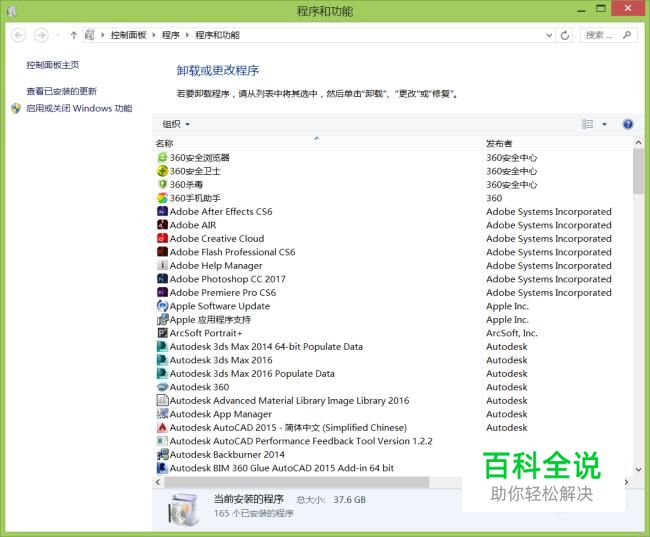Open the 查看已安装的更新 link
Viewport: 650px width, 537px height.
[x=61, y=91]
